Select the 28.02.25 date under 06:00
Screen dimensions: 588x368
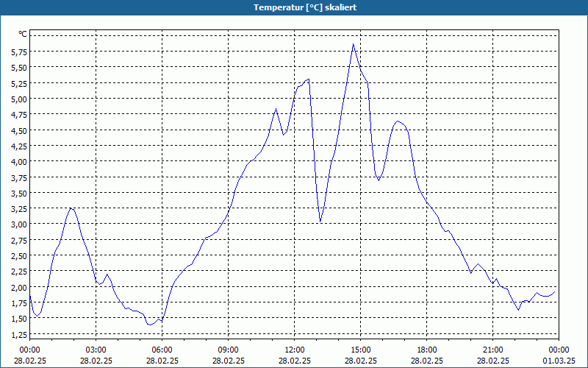tap(162, 361)
